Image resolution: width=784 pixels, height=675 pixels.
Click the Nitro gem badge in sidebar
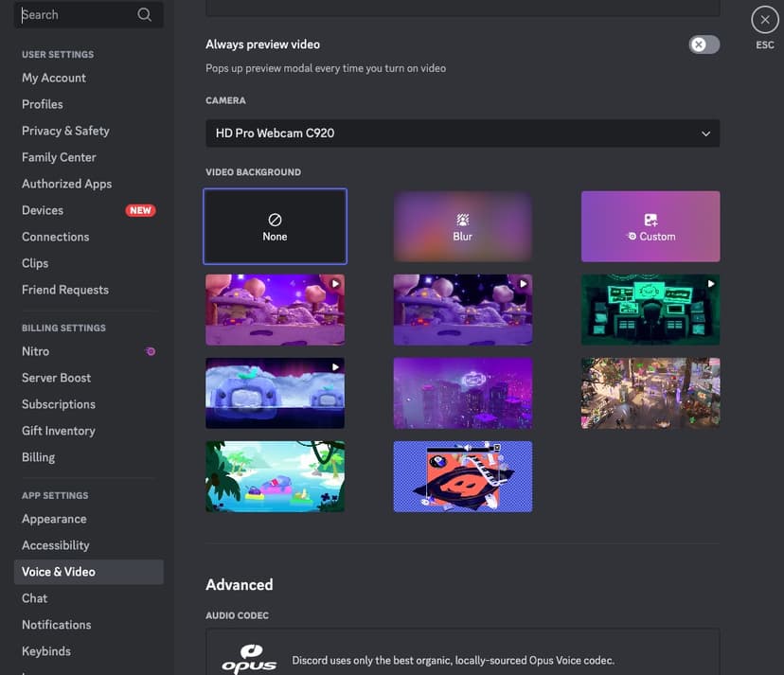pos(151,351)
